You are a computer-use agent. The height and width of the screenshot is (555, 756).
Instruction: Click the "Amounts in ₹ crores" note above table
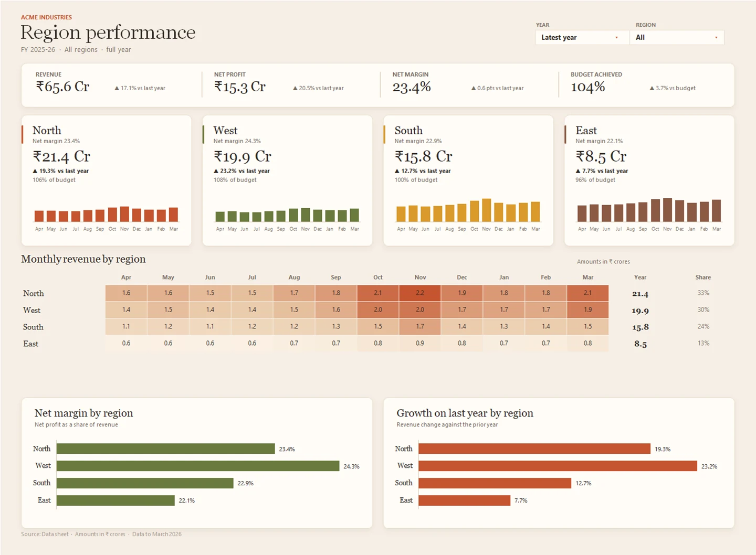coord(603,262)
